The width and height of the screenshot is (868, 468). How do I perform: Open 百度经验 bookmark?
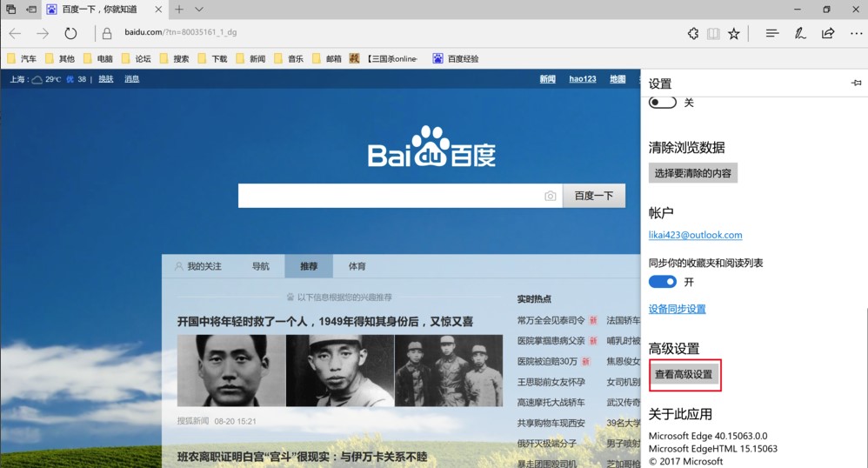(x=456, y=58)
